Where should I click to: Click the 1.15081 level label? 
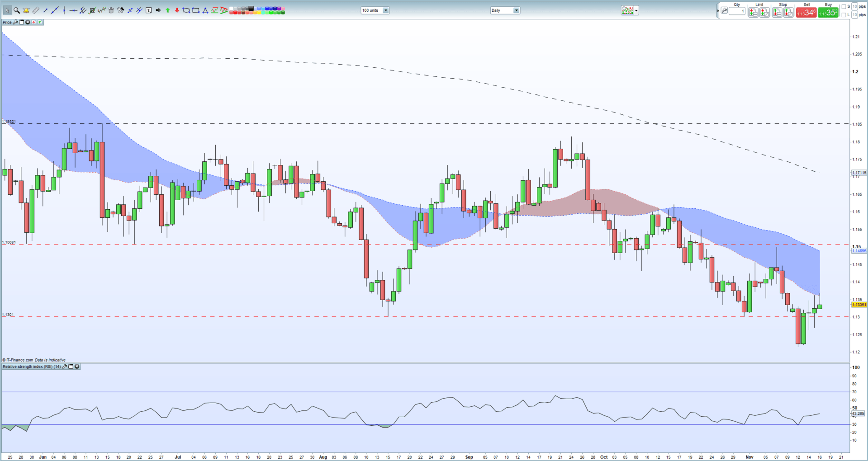pos(9,242)
